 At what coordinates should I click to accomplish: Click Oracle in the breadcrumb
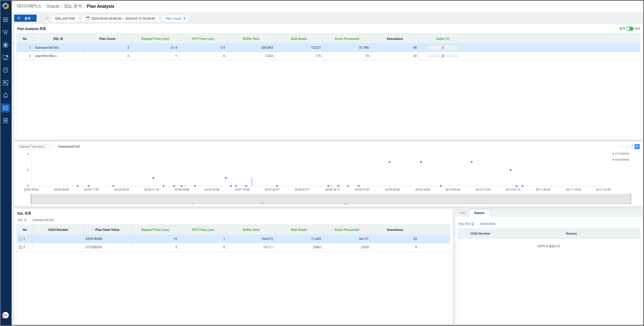click(53, 6)
